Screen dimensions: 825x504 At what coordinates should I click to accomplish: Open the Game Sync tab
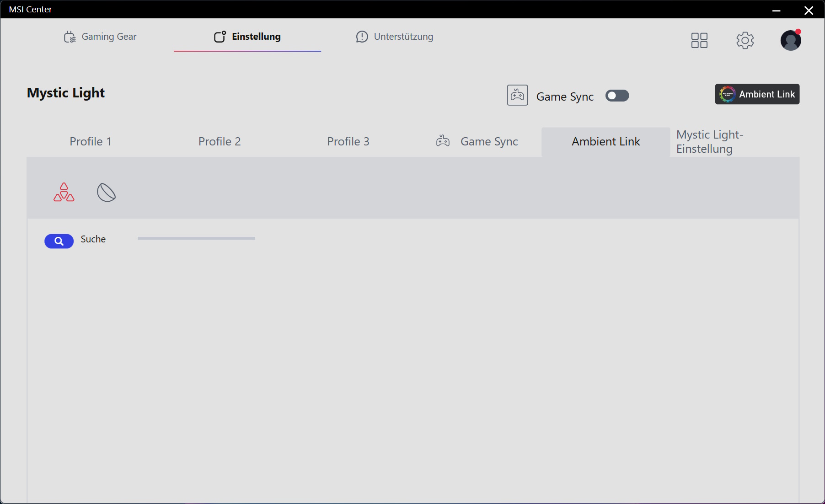point(477,142)
